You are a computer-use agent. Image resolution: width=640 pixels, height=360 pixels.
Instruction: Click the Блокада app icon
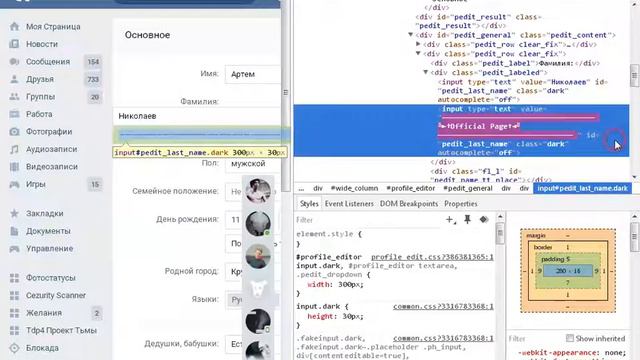click(x=14, y=348)
